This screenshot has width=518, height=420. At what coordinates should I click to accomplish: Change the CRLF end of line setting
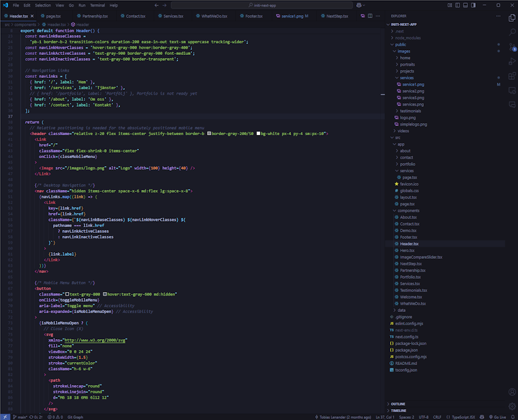click(x=437, y=417)
